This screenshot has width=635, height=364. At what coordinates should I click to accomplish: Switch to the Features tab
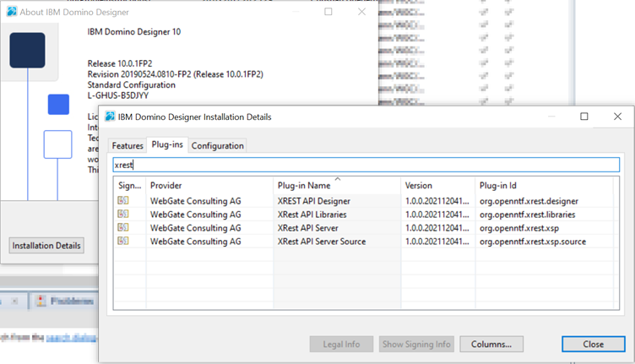click(128, 146)
